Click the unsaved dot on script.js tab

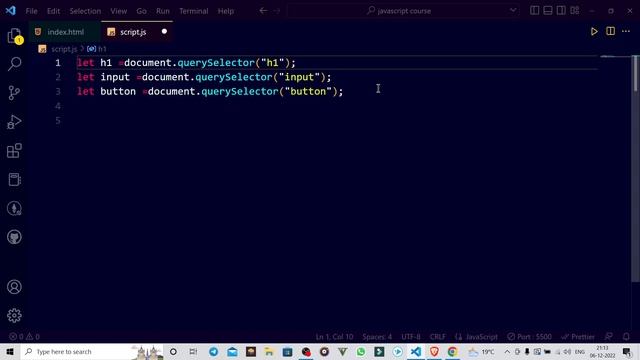coord(164,31)
